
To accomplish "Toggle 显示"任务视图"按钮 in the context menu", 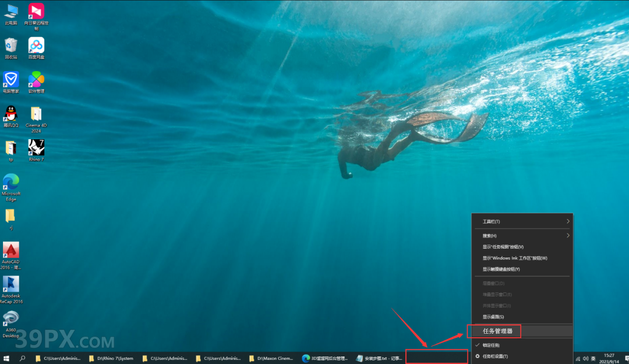I will (503, 247).
